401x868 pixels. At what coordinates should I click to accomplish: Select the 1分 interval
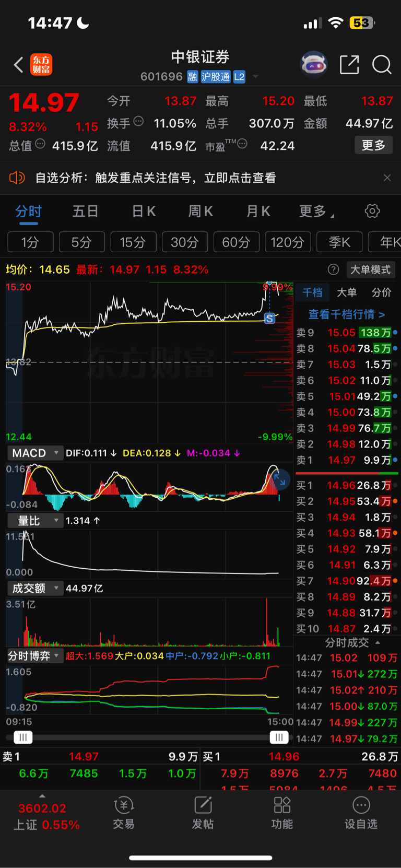(30, 242)
